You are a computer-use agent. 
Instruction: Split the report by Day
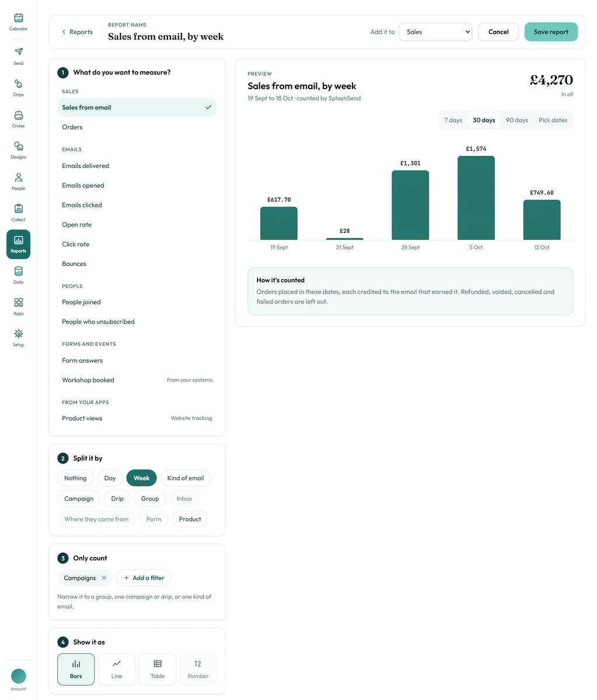(110, 478)
